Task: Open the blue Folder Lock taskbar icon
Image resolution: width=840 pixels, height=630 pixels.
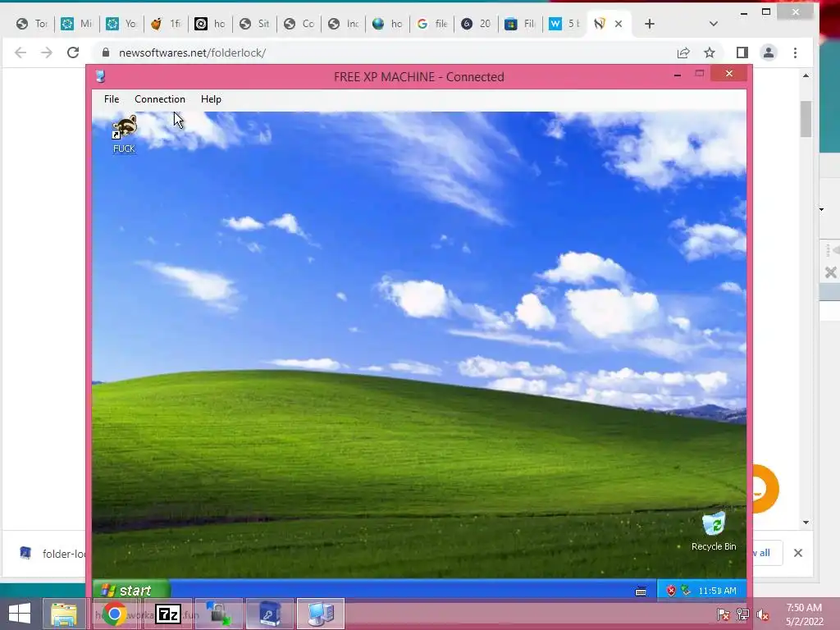Action: [x=269, y=614]
